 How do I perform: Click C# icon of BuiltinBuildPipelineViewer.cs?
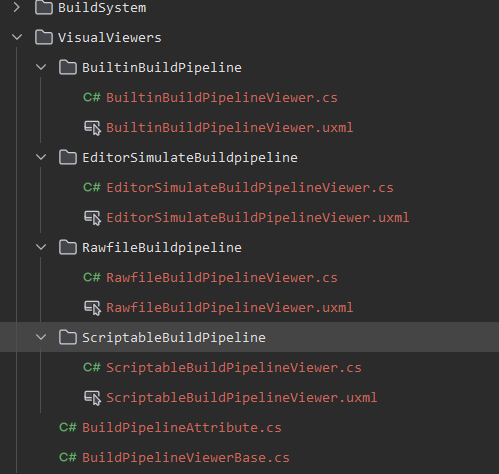pyautogui.click(x=92, y=97)
